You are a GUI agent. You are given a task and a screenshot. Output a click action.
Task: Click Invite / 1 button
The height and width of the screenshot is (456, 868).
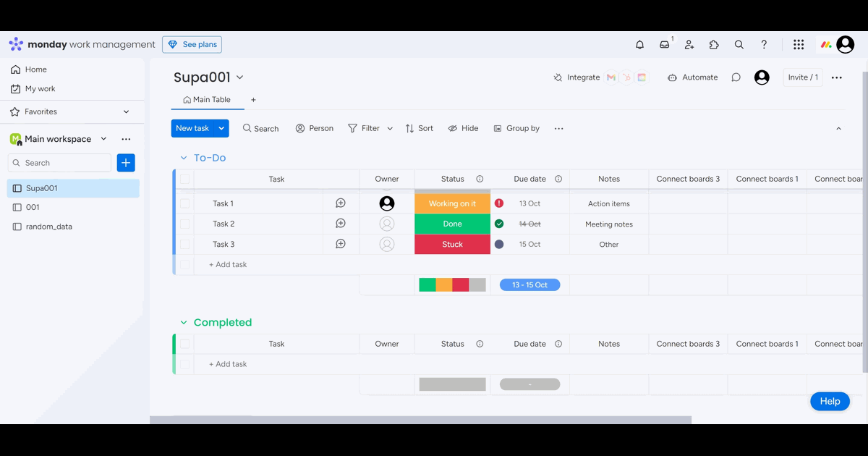coord(803,77)
